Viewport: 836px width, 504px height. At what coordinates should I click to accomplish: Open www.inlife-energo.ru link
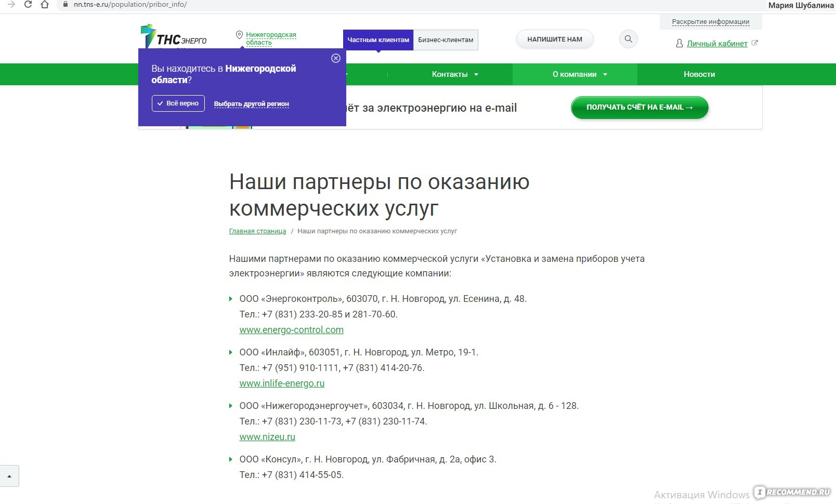tap(282, 383)
